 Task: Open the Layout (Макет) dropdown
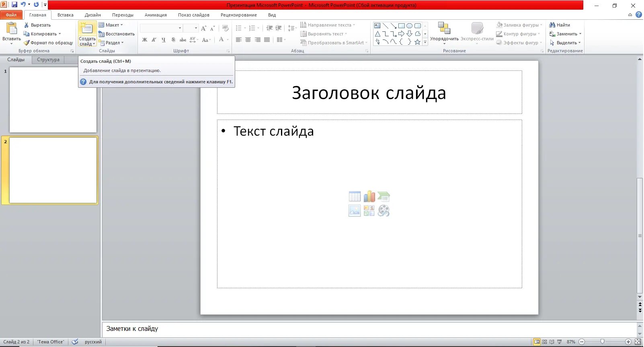[x=111, y=25]
